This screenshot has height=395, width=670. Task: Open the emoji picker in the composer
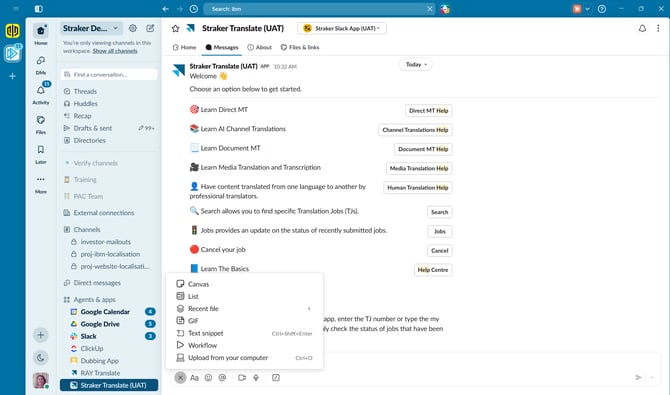209,377
